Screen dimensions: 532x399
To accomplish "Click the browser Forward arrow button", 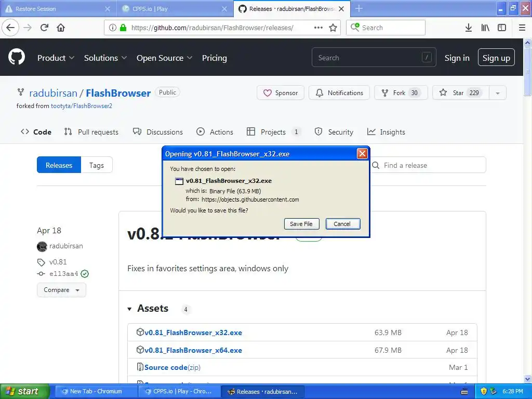I will [28, 28].
